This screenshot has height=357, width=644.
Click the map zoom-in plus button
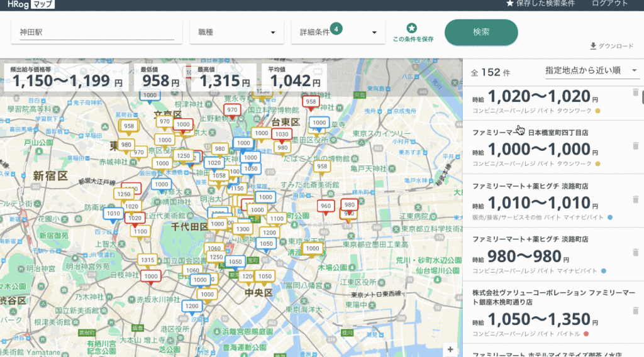pyautogui.click(x=450, y=349)
